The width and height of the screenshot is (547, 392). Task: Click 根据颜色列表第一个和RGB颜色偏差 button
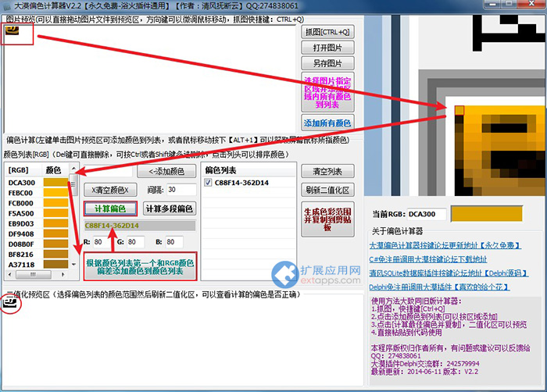coord(140,266)
